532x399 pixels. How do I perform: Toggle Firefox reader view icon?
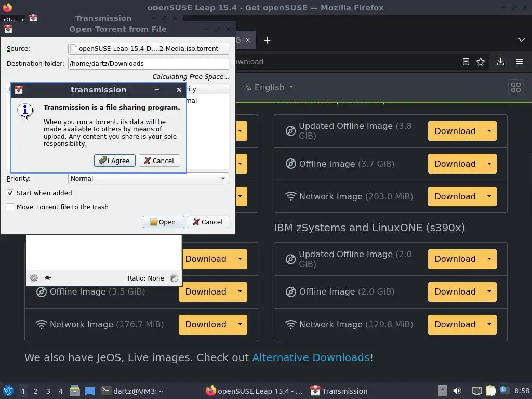(x=466, y=62)
